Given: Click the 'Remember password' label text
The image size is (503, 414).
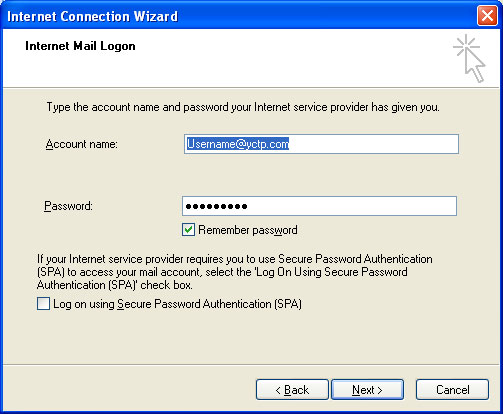Looking at the screenshot, I should [248, 230].
